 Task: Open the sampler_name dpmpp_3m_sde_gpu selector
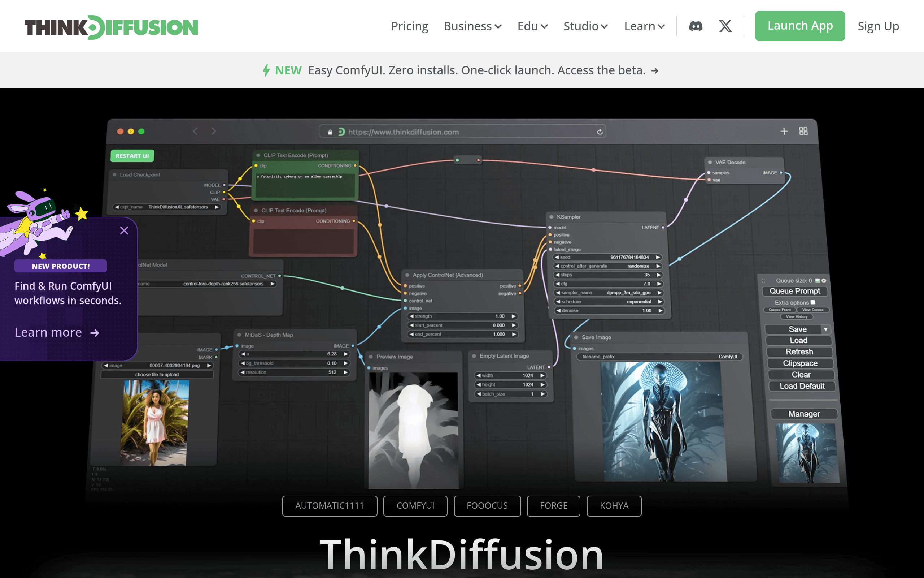(x=608, y=293)
